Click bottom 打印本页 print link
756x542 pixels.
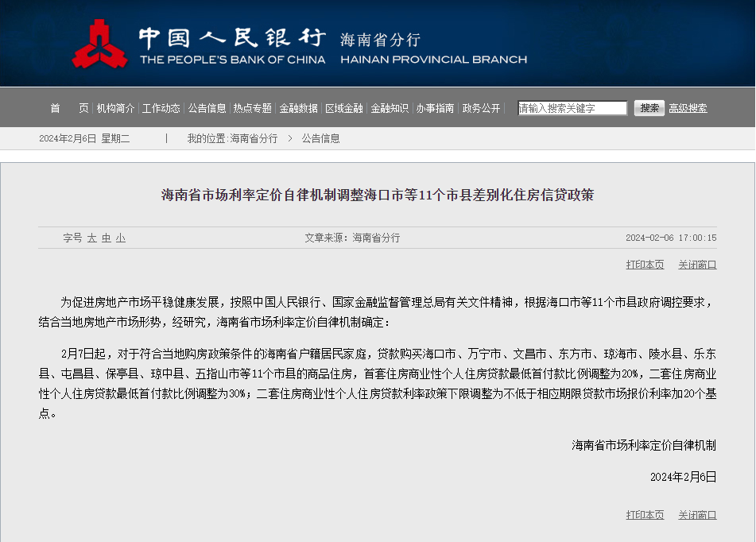(646, 514)
